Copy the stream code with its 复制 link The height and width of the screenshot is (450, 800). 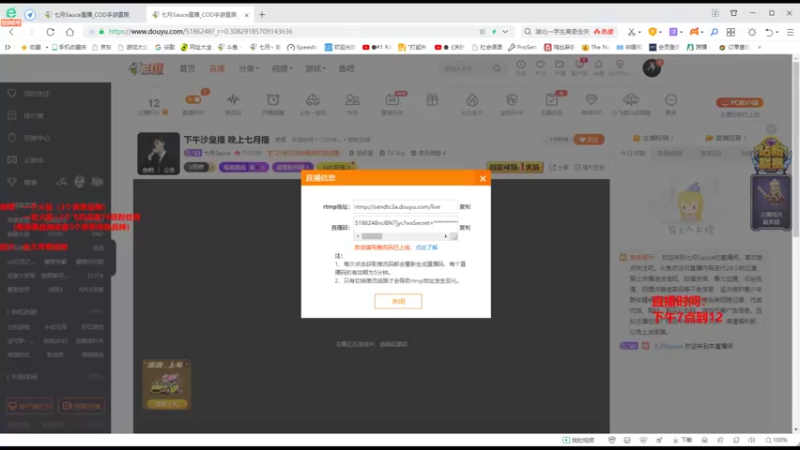(x=465, y=228)
